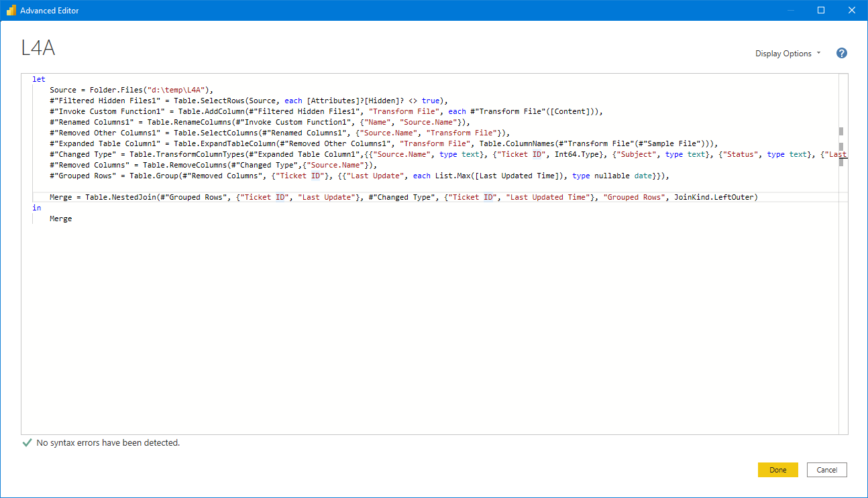
Task: Click the final Merge line below "in"
Action: [61, 219]
